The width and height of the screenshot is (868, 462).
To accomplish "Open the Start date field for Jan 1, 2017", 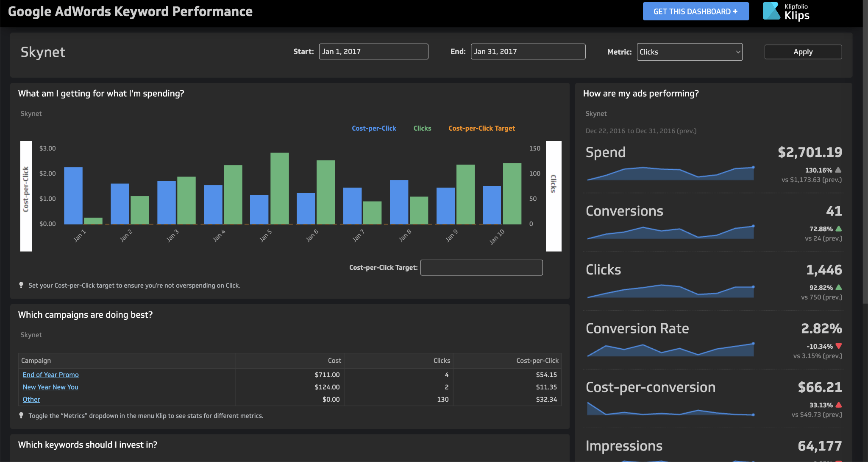I will pyautogui.click(x=373, y=51).
